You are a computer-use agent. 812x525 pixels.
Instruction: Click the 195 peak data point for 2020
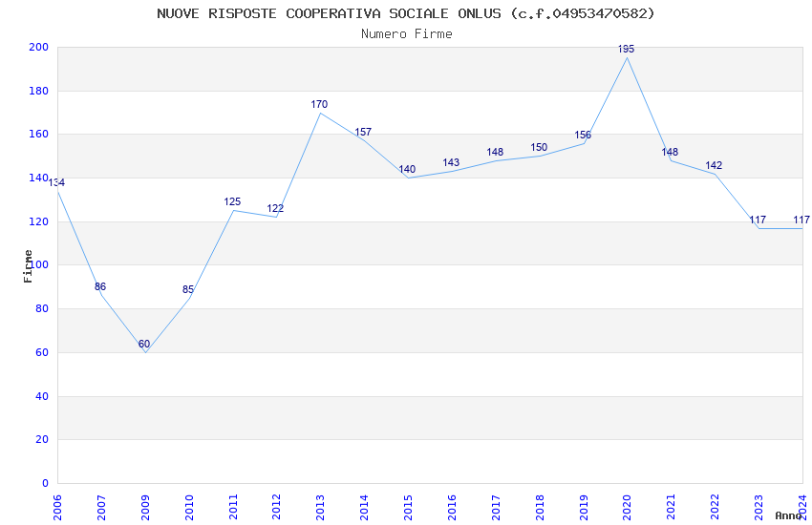626,49
